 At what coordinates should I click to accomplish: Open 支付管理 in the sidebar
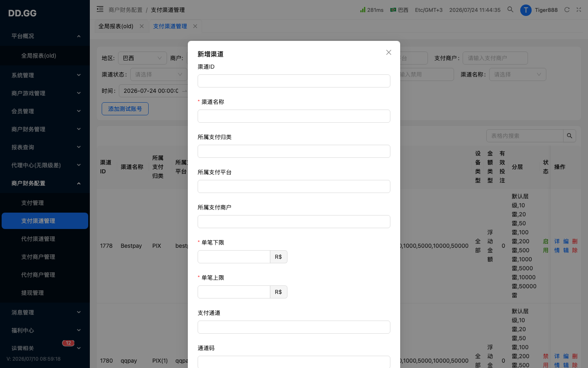tap(45, 203)
